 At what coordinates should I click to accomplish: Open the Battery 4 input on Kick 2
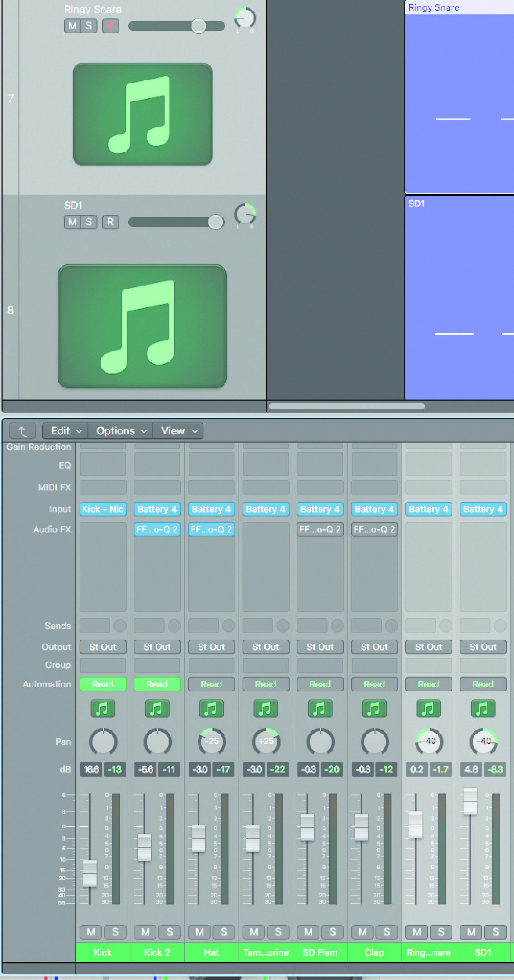click(x=157, y=509)
